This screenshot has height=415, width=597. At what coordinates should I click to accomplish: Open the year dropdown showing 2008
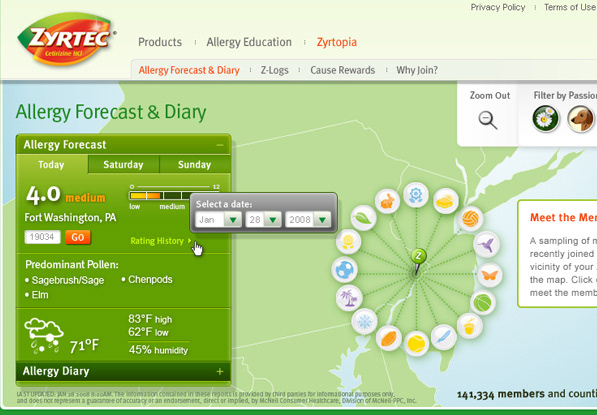click(x=308, y=220)
